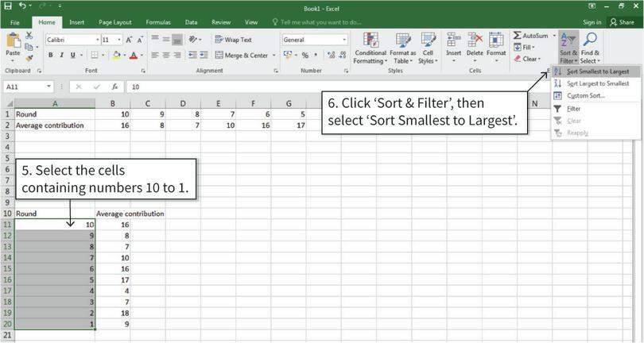Align text to the right
Viewport: 644px width, 343px height.
click(x=177, y=55)
